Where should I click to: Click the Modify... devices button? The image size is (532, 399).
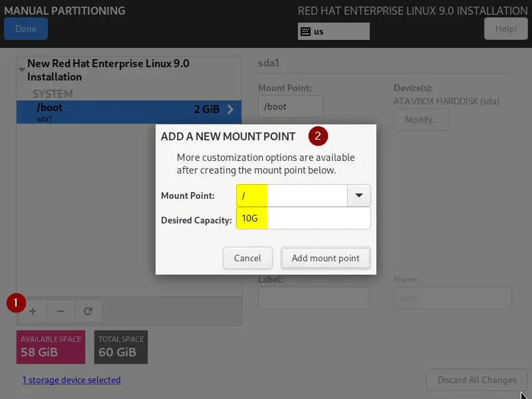(x=422, y=120)
